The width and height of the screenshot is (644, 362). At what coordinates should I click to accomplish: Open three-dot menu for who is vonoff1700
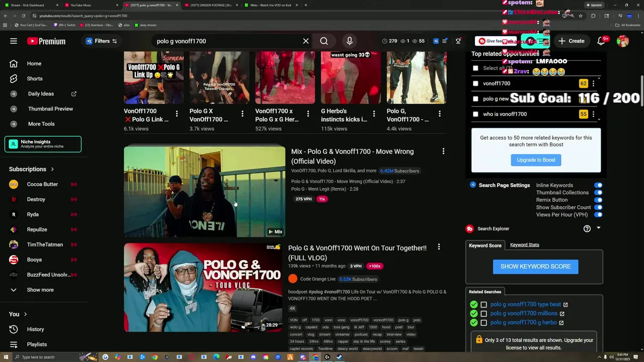(593, 114)
